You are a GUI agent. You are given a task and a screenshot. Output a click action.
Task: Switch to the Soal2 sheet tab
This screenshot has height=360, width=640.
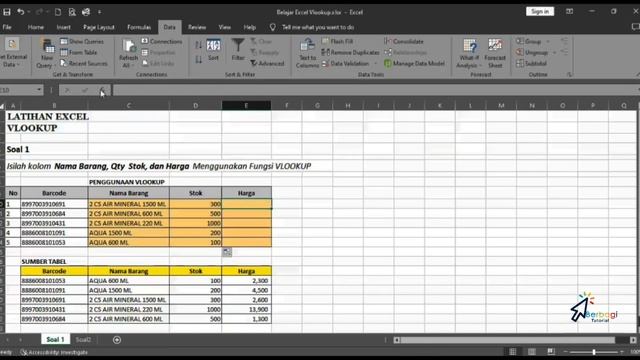83,340
